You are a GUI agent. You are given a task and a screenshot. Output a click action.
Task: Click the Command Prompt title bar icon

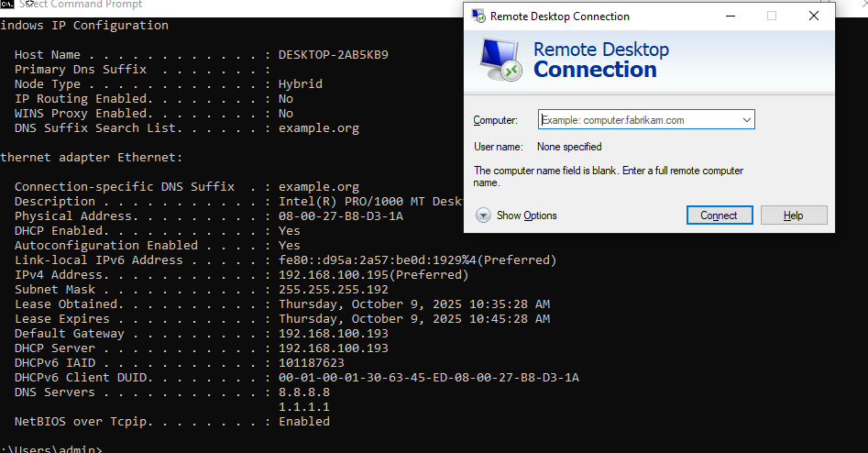(6, 5)
